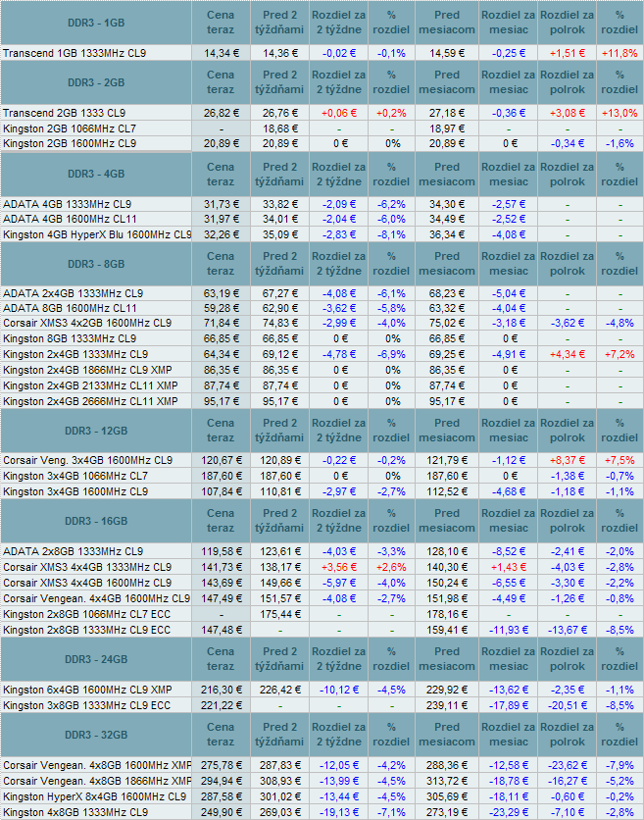Select the DDR3 - 32GB section header

tap(96, 735)
